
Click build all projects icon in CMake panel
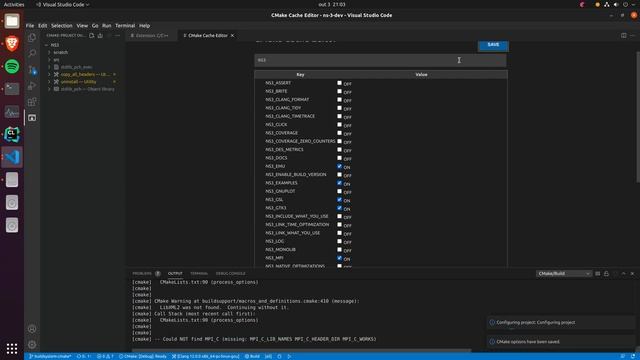point(100,36)
